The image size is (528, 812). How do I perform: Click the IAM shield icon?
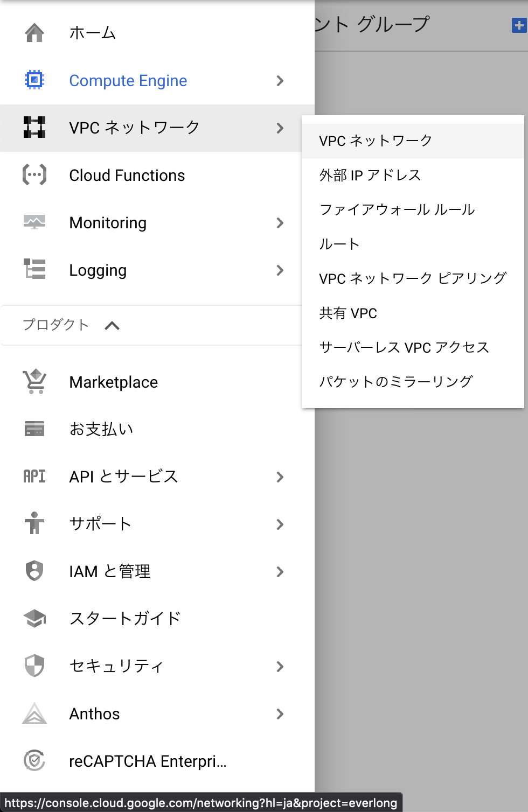(34, 571)
